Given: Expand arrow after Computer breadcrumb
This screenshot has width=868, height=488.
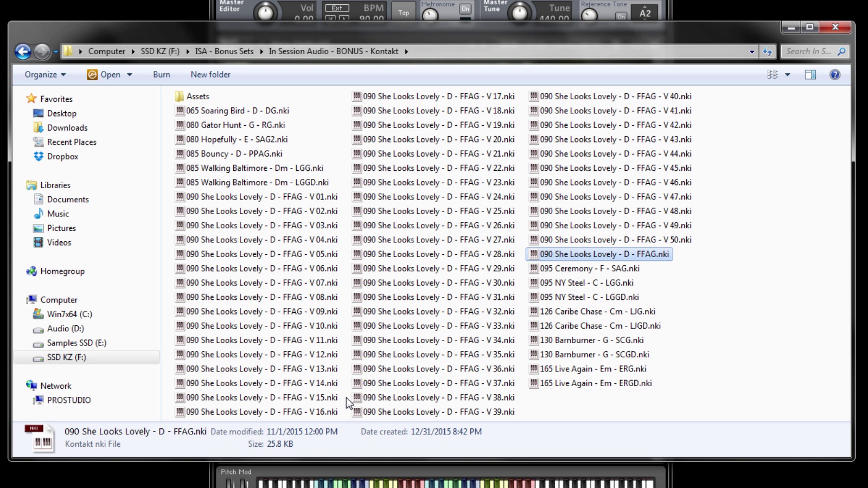Looking at the screenshot, I should pos(133,52).
